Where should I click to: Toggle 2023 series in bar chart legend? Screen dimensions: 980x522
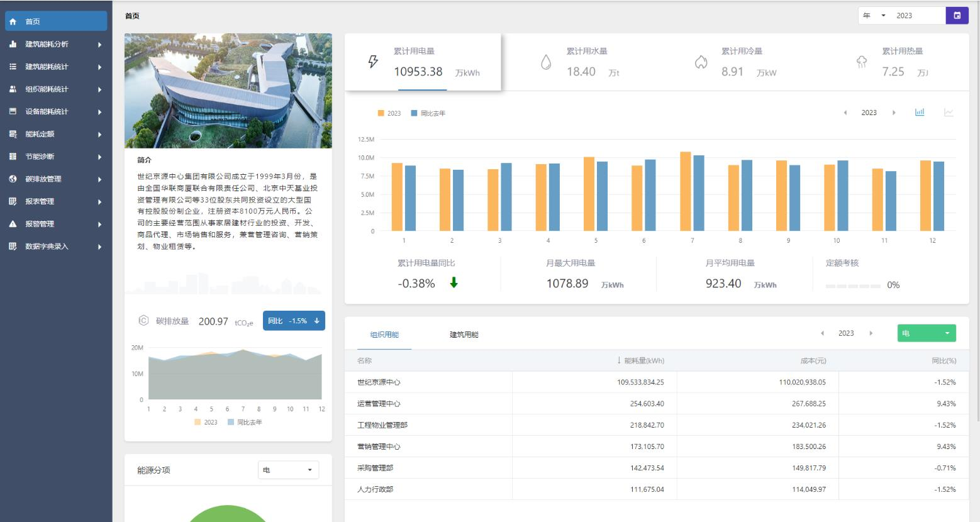point(389,113)
